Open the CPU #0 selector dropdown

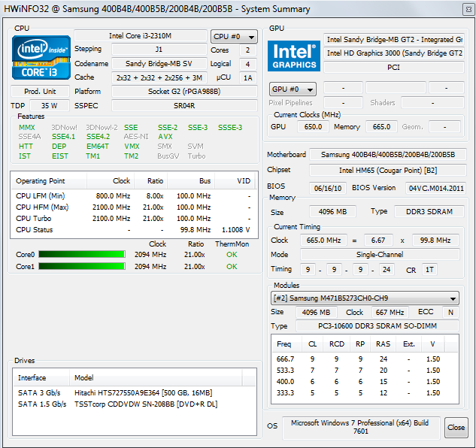(x=234, y=37)
